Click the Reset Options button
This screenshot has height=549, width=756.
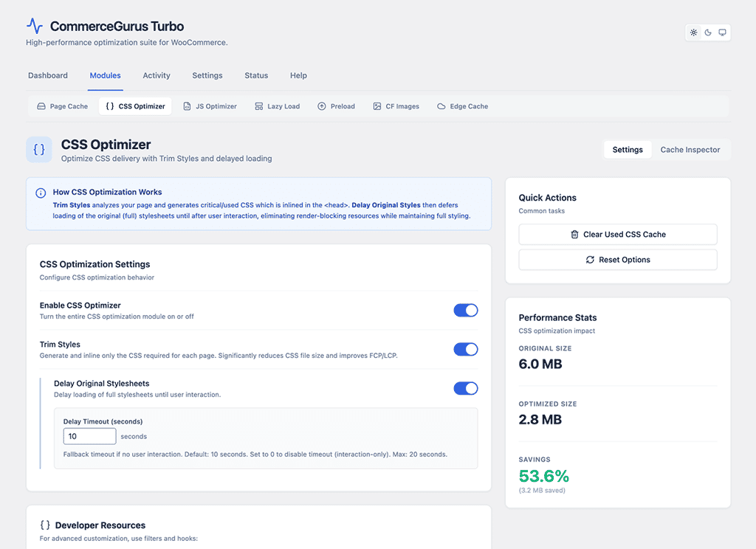[x=618, y=260]
